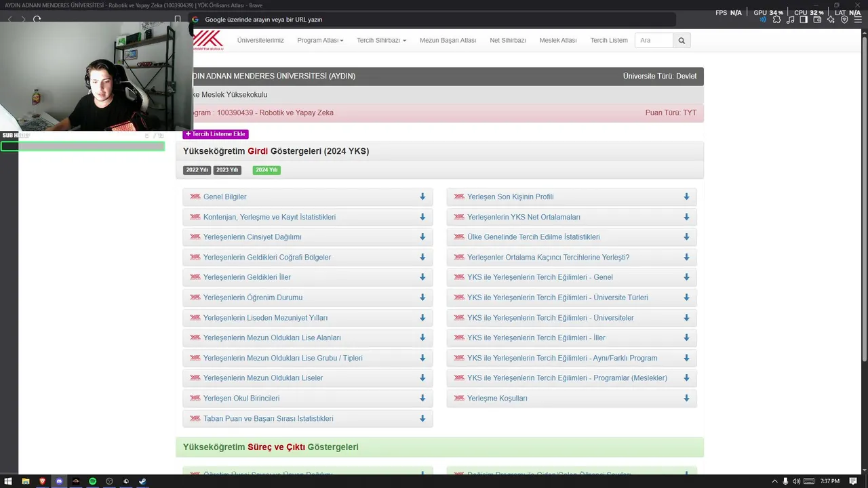Switch to 2022 Yılı tab

pyautogui.click(x=197, y=170)
